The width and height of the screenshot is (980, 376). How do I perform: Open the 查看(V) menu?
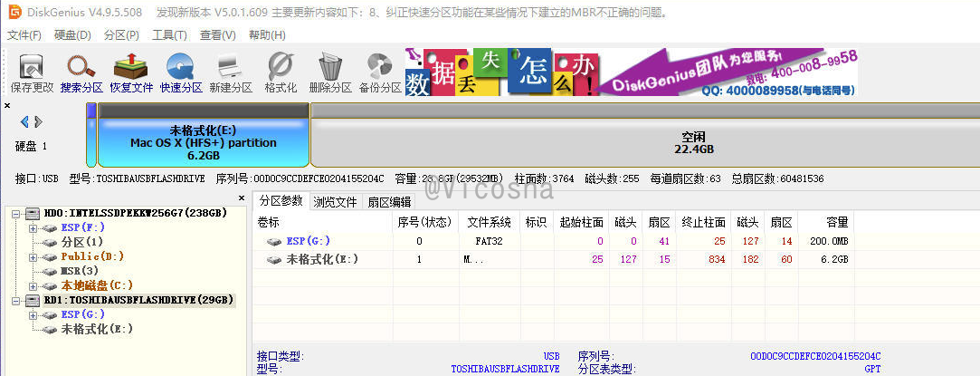[218, 35]
